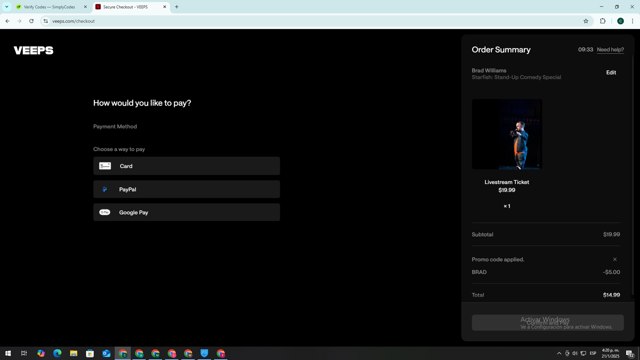Open File Explorer from taskbar
This screenshot has height=360, width=640.
click(x=73, y=353)
